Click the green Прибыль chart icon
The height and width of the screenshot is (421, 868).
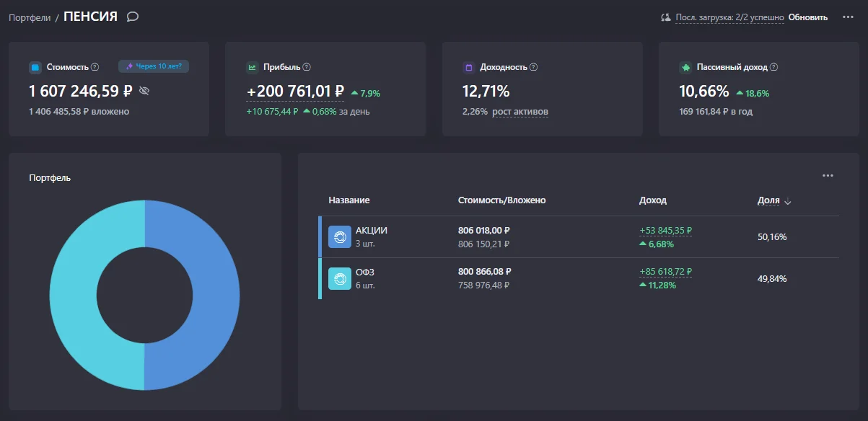click(253, 67)
